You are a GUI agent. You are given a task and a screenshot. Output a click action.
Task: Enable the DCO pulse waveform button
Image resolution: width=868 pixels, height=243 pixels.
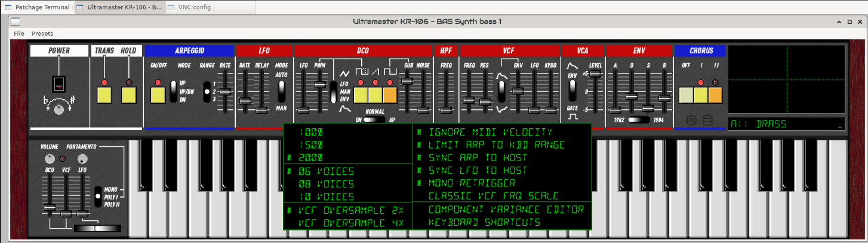361,95
